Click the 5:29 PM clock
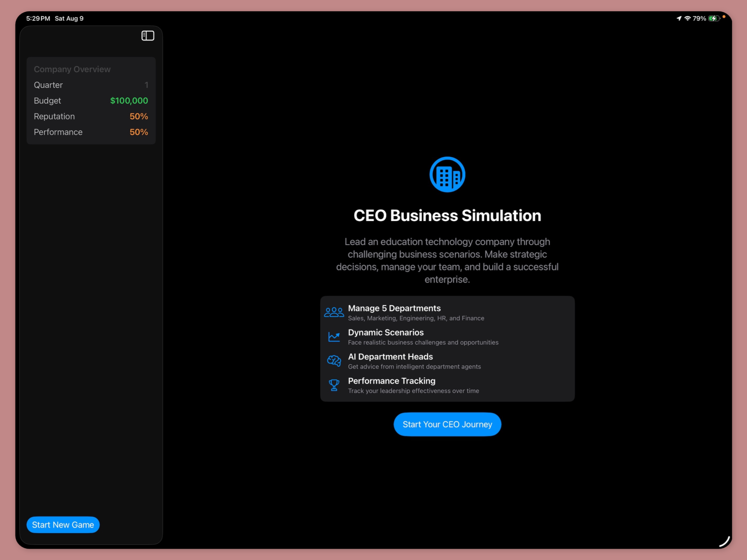 pyautogui.click(x=38, y=19)
